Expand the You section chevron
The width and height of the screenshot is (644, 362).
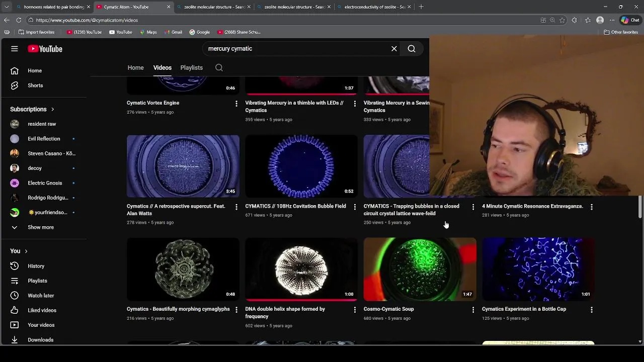tap(26, 251)
